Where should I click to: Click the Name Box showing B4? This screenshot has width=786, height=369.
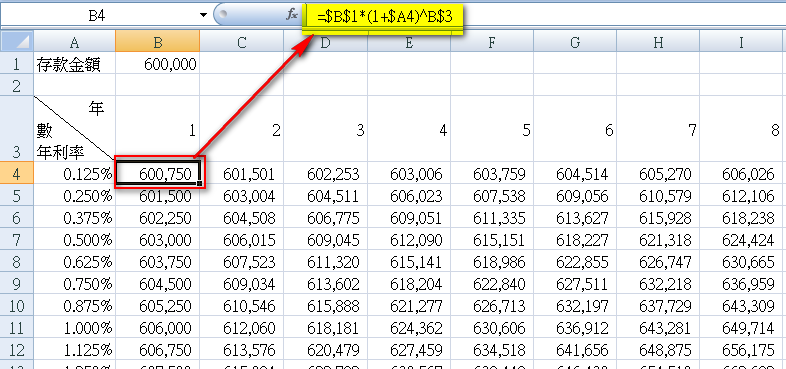[x=97, y=16]
